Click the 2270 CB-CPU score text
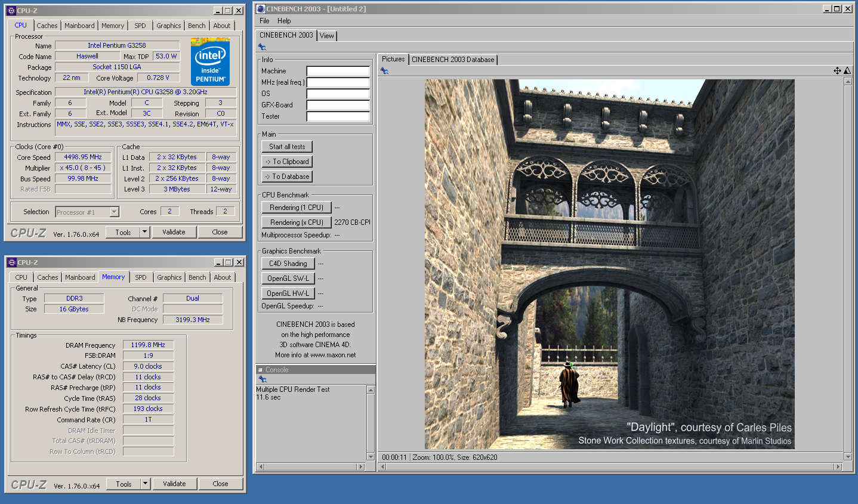The height and width of the screenshot is (504, 858). tap(352, 222)
